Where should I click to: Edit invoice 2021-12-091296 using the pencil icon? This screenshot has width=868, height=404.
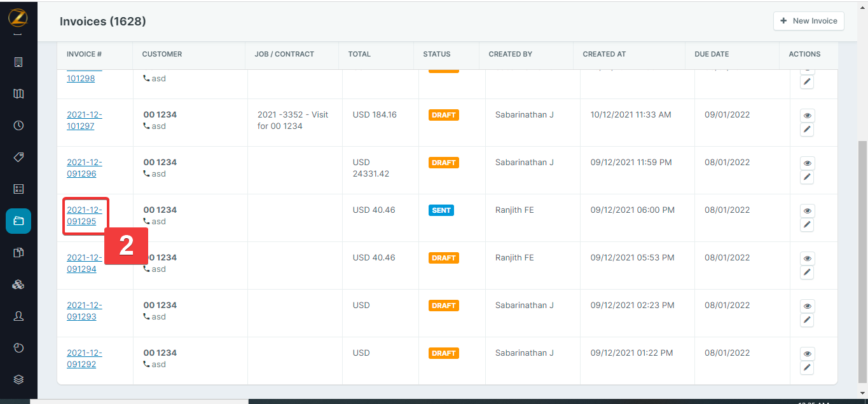806,177
